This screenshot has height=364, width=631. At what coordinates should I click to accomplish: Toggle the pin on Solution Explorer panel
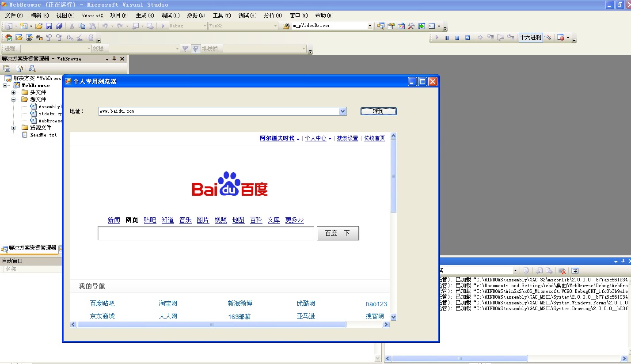tap(114, 59)
